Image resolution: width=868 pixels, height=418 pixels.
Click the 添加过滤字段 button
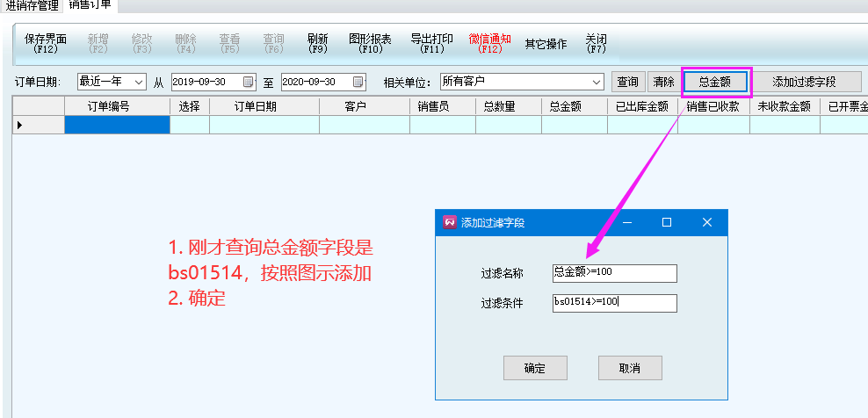804,82
